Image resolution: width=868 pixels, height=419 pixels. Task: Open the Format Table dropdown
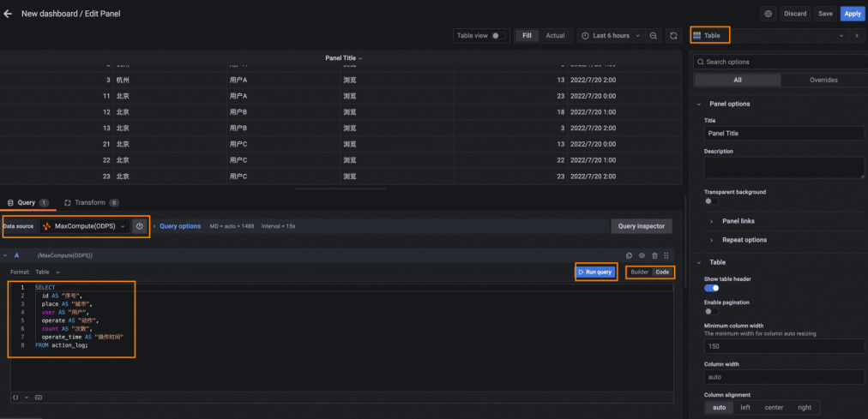tap(48, 272)
